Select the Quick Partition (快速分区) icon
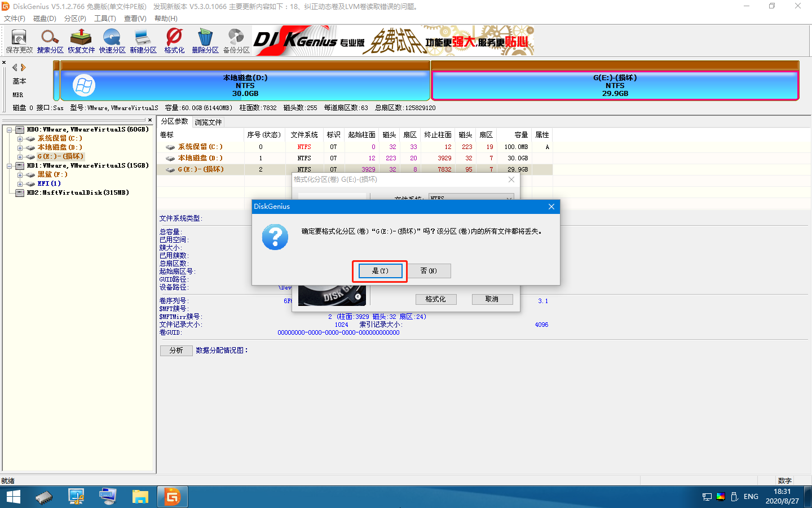 pos(112,41)
